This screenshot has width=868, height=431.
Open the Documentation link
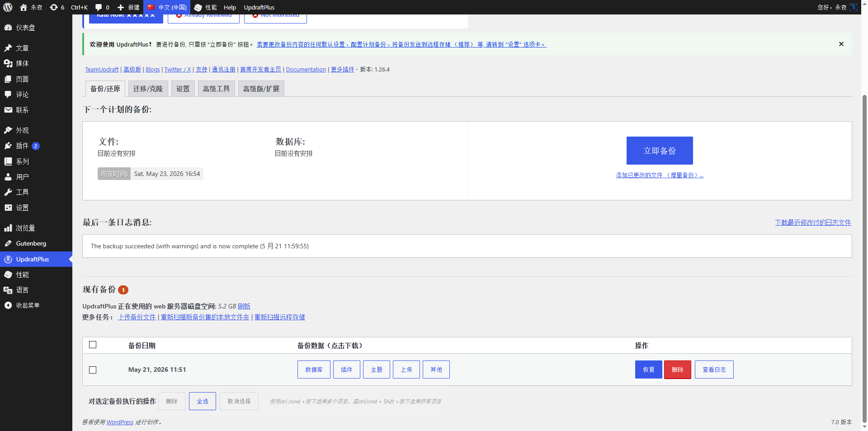click(306, 69)
